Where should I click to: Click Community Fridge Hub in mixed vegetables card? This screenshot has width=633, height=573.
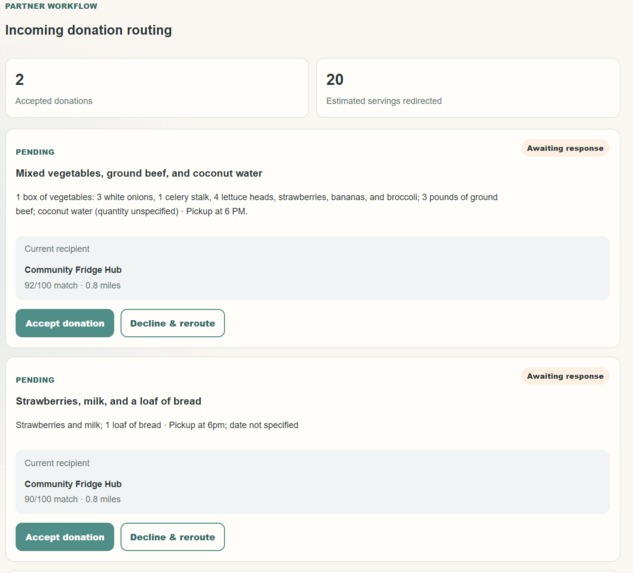click(x=73, y=270)
